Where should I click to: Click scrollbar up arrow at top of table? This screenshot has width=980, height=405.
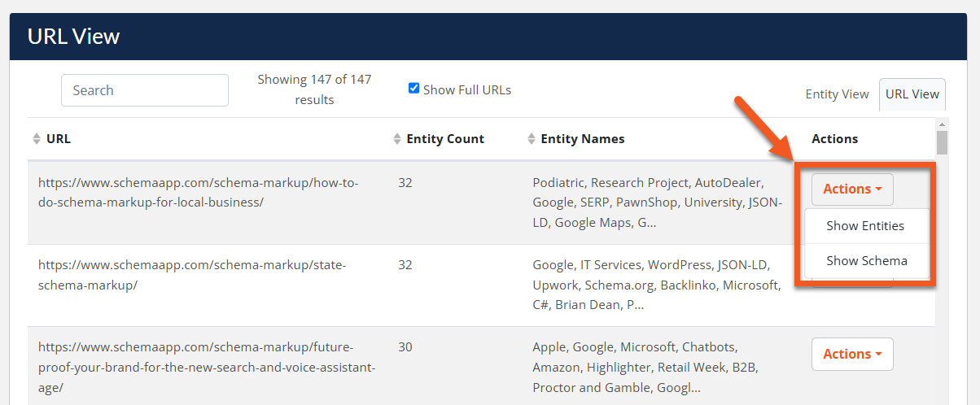(943, 124)
